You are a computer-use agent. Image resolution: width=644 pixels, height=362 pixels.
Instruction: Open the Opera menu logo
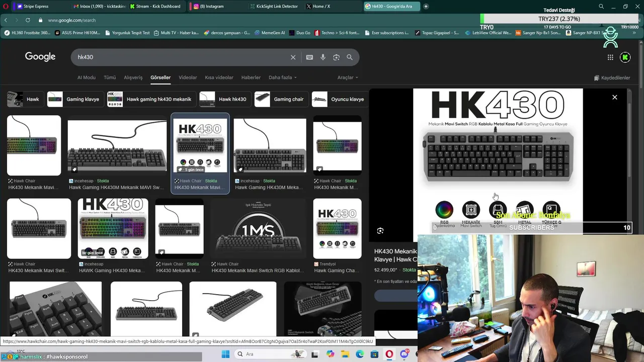coord(6,6)
